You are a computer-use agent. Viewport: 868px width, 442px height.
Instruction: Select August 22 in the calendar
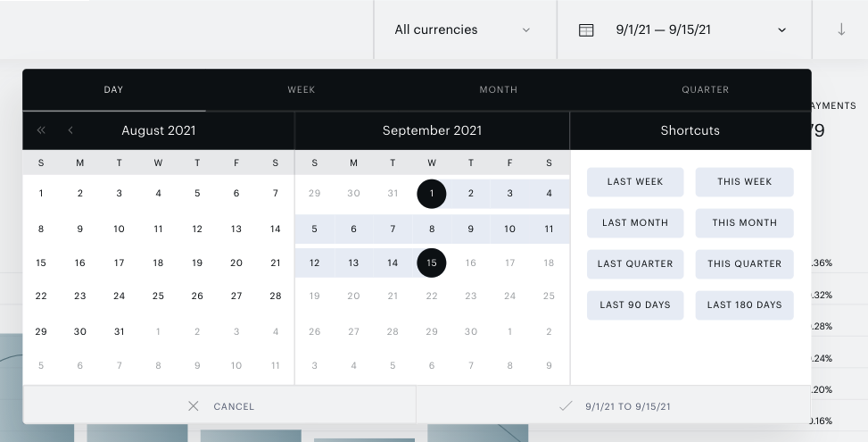pyautogui.click(x=41, y=296)
